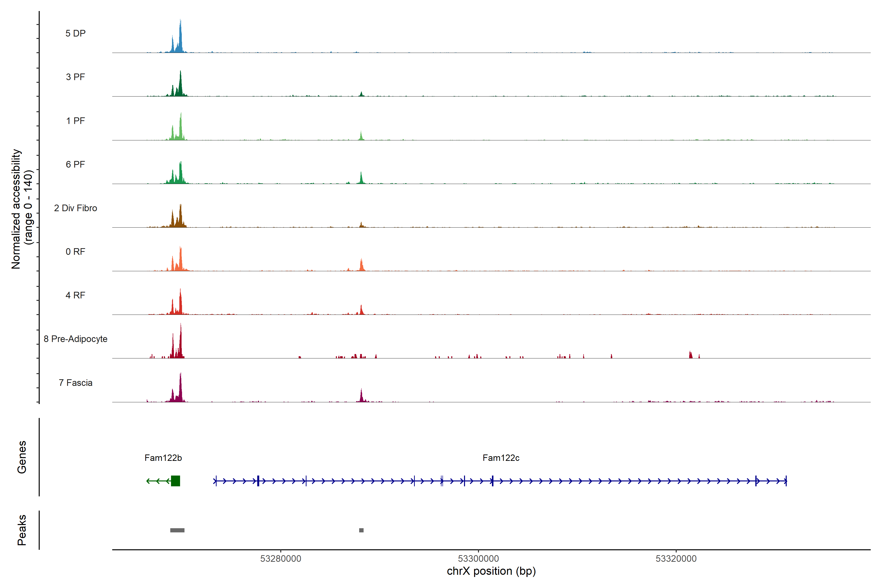882x588 pixels.
Task: Select the 1 PF track label
Action: click(x=75, y=121)
